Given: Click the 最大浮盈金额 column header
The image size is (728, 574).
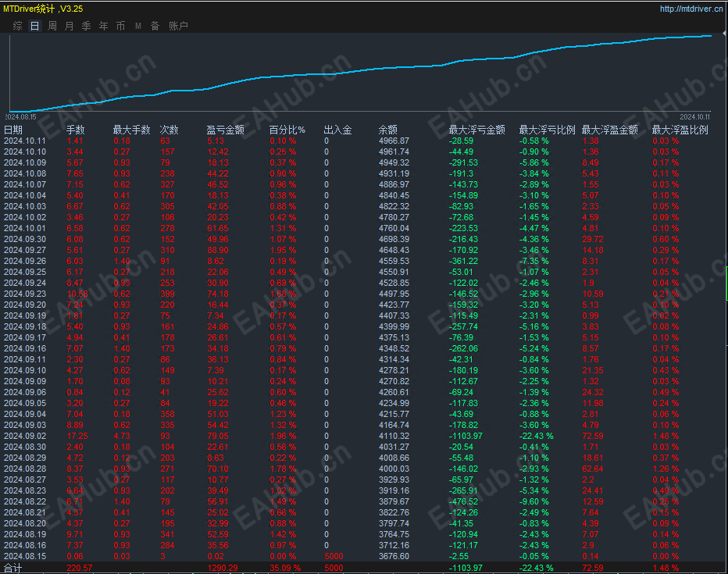Looking at the screenshot, I should point(609,130).
